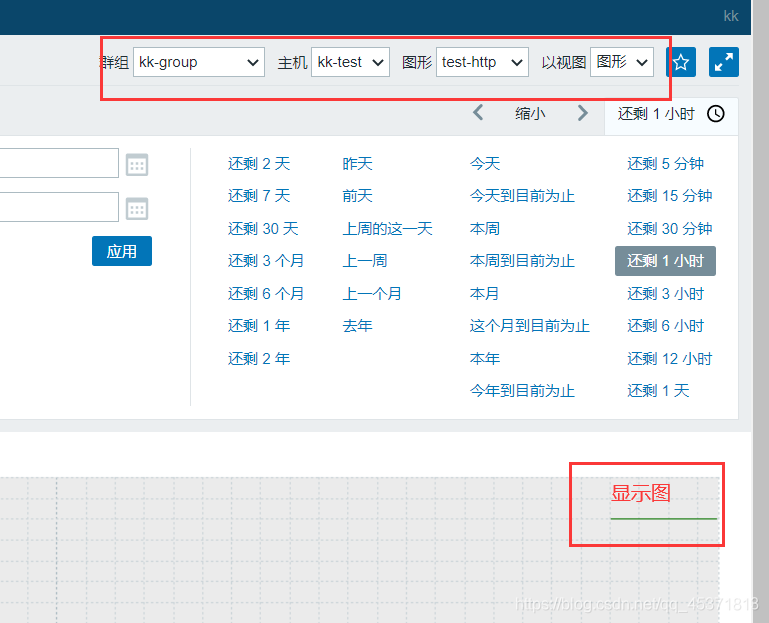The width and height of the screenshot is (769, 623).
Task: Choose the 昨天 yesterday link
Action: coord(357,164)
